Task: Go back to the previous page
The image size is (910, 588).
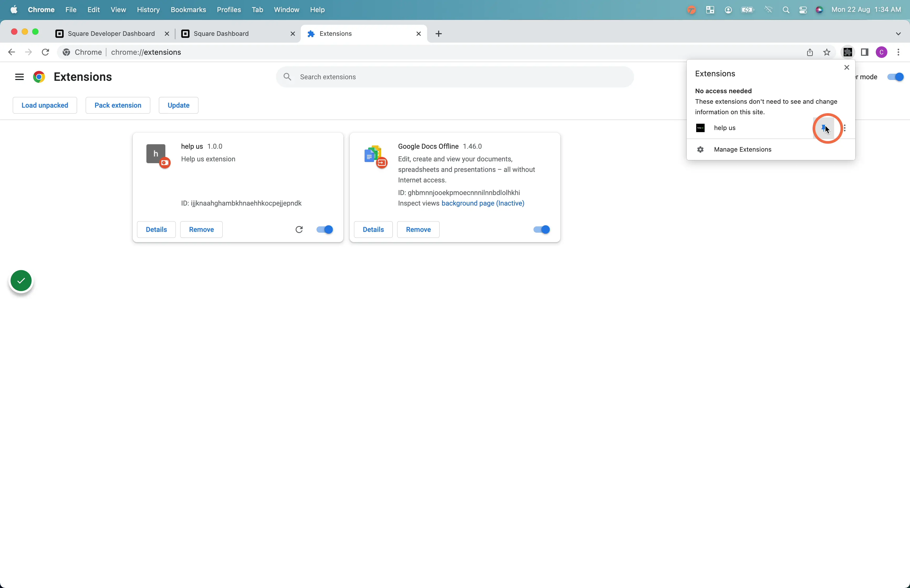Action: pos(12,52)
